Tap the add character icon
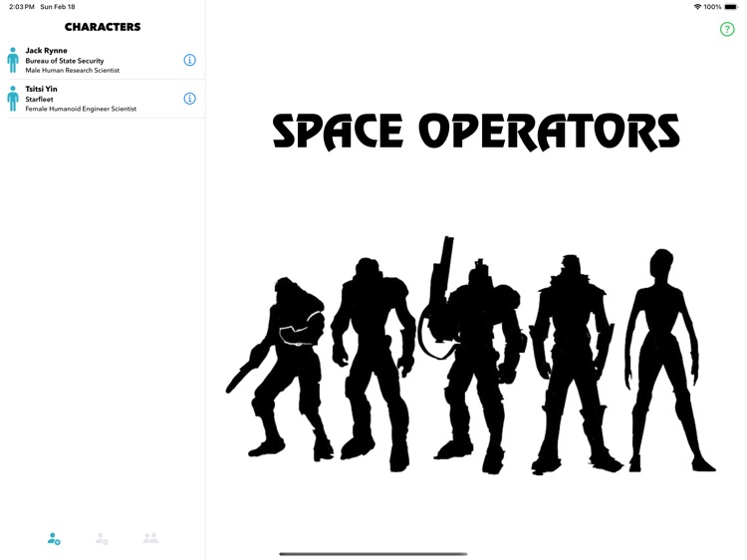 pyautogui.click(x=54, y=538)
